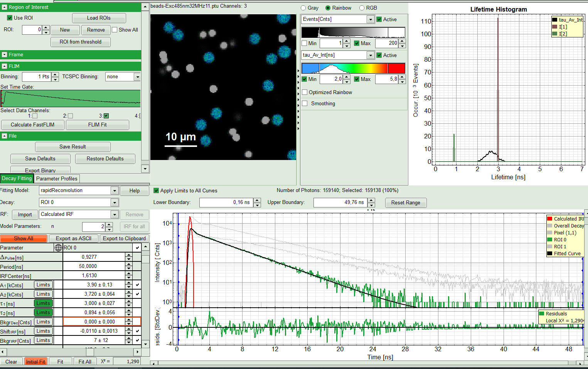This screenshot has width=588, height=369.
Task: Click the globe icon in Parameter header
Action: (x=58, y=248)
